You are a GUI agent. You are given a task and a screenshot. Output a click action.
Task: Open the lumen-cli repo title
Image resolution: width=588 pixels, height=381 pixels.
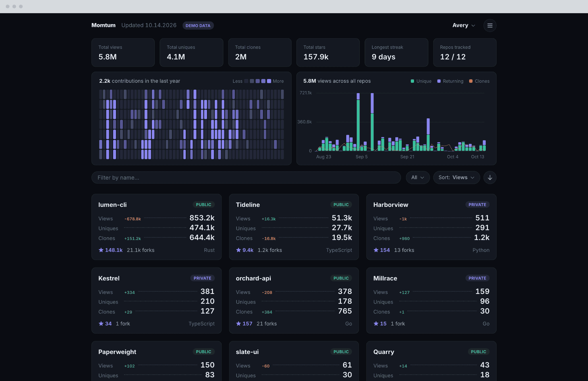tap(112, 205)
